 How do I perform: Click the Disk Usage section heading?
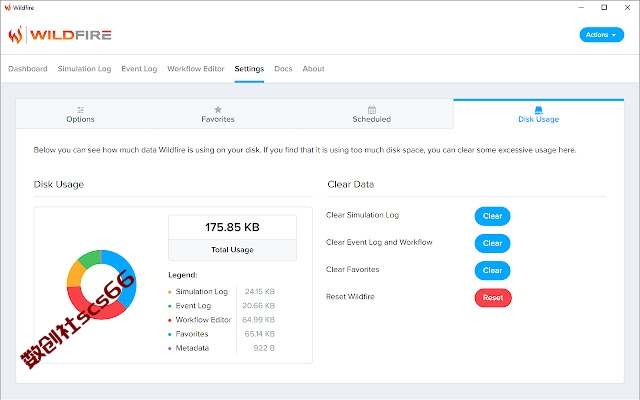(x=59, y=184)
